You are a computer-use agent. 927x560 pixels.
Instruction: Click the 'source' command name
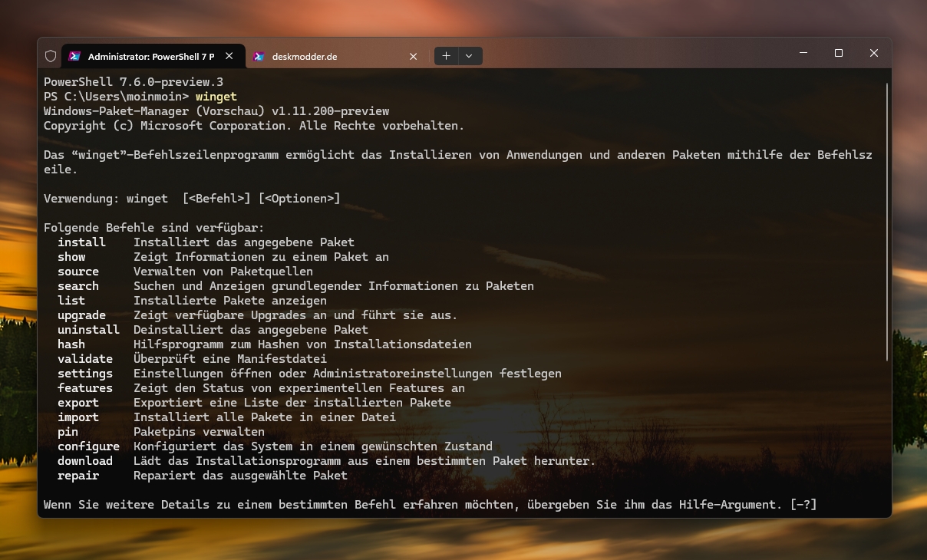click(78, 272)
